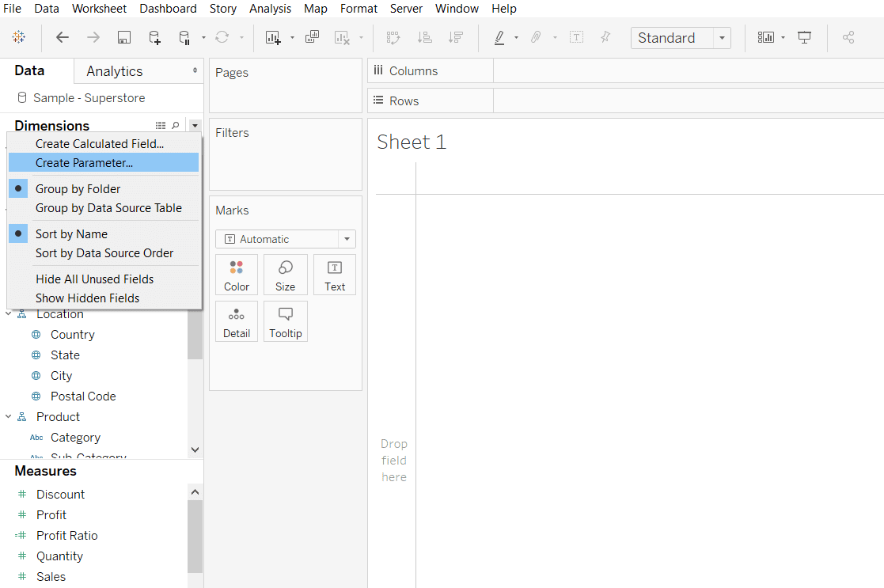Click the Fix Axes pin icon
Viewport: 884px width, 588px height.
[605, 37]
